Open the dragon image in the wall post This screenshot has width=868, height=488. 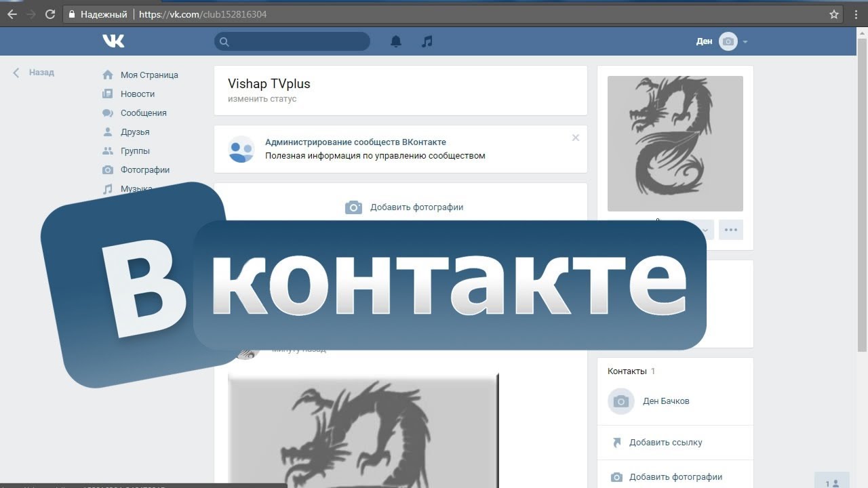(x=363, y=430)
